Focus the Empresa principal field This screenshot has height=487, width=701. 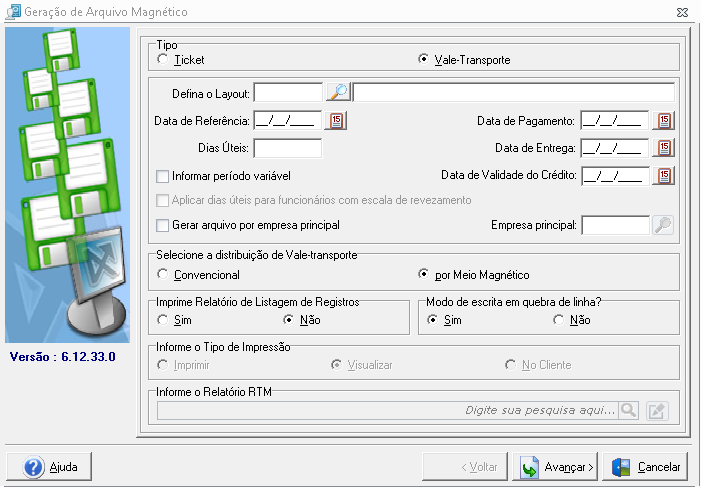[x=615, y=225]
